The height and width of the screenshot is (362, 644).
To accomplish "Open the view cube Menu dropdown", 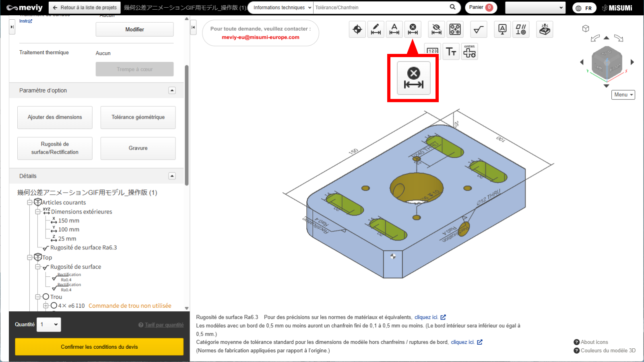I will coord(623,95).
